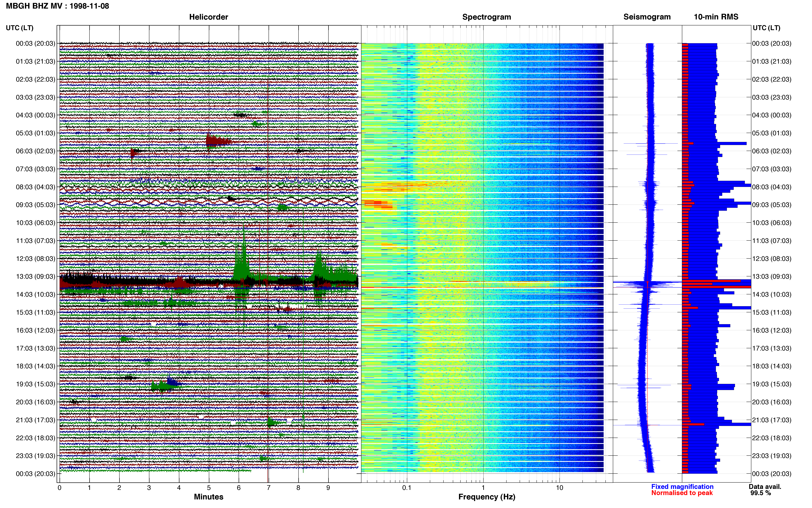Click the 'Helicorder' panel heading
This screenshot has height=508, width=812.
coord(209,17)
